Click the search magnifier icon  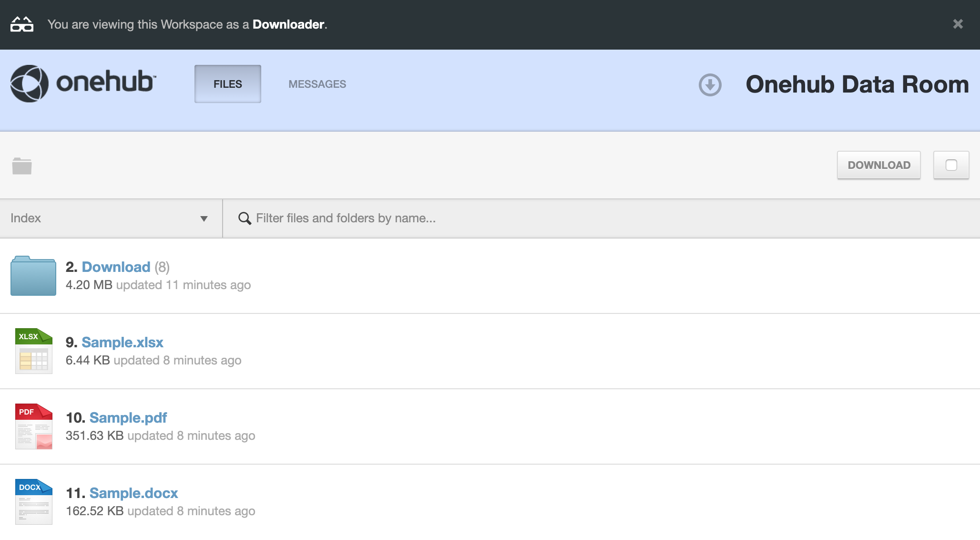245,218
